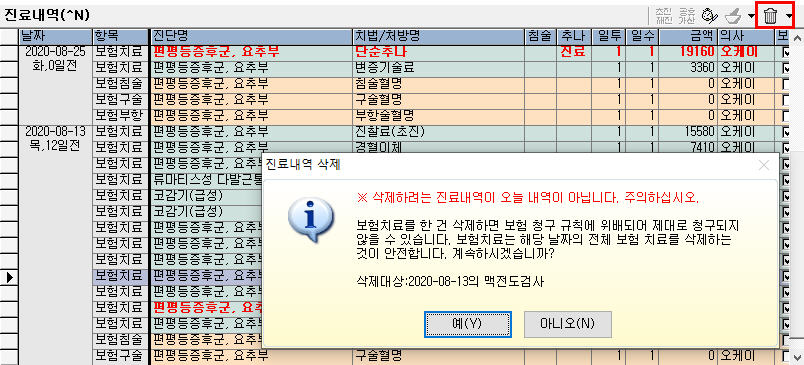Select the 경혈이체 treatment cell

click(438, 147)
